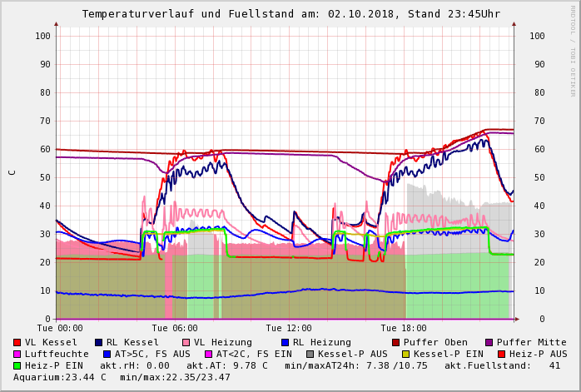Click the magenta Luftfeuchte legend square
This screenshot has height=392, width=581.
17,354
